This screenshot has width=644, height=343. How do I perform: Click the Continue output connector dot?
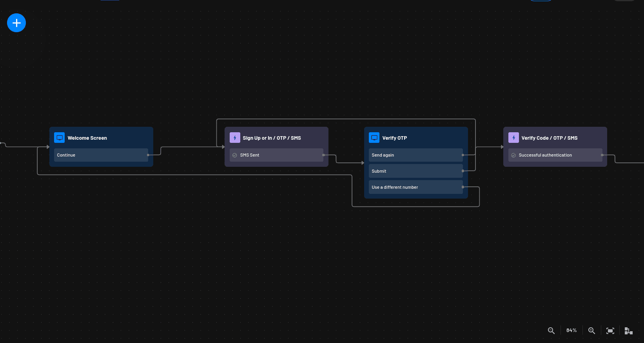[148, 155]
